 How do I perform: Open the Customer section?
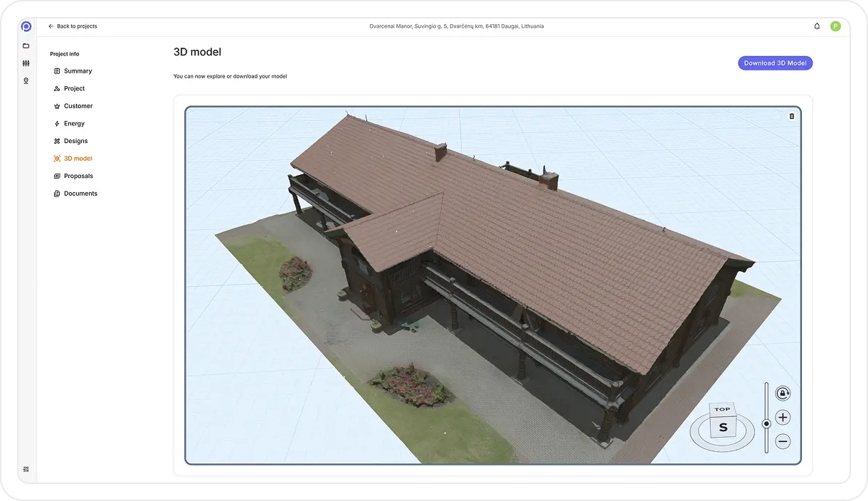[73, 106]
